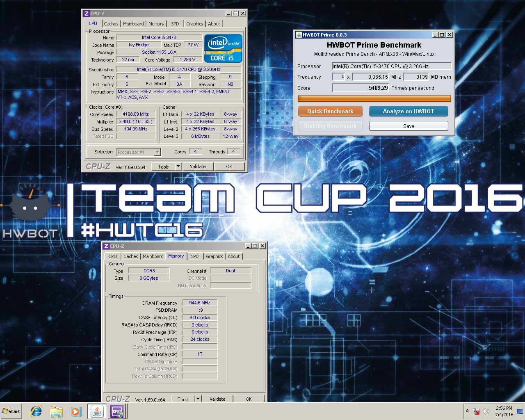Click DRAM Frequency value 944.6 MHz
This screenshot has width=525, height=420.
(200, 303)
